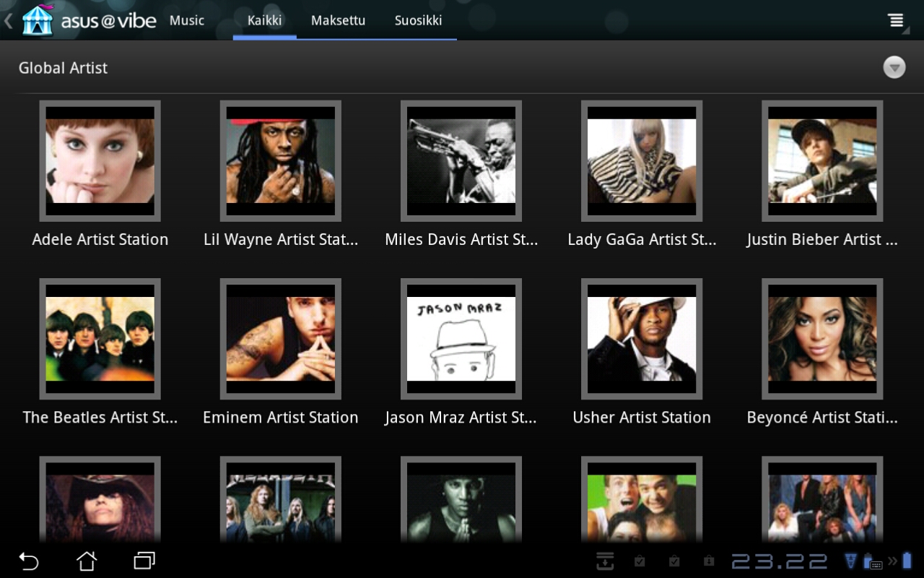Viewport: 924px width, 578px height.
Task: Open the Jason Mraz sketch thumbnail
Action: [461, 339]
